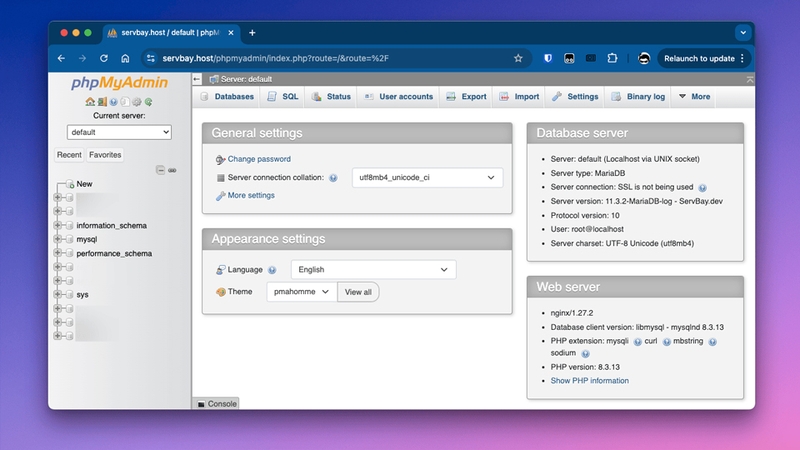
Task: Expand performance_schema database node
Action: [58, 253]
